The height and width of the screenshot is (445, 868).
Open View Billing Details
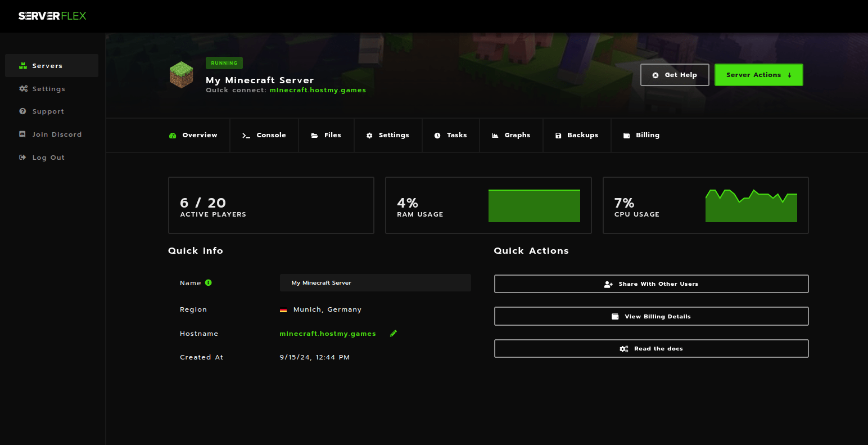[651, 316]
